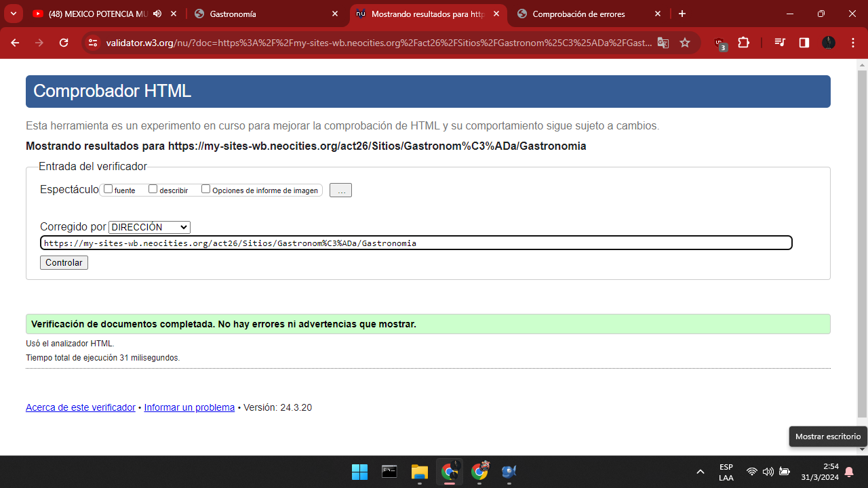The image size is (868, 488).
Task: Mute the YouTube tab audio icon
Action: coord(157,14)
